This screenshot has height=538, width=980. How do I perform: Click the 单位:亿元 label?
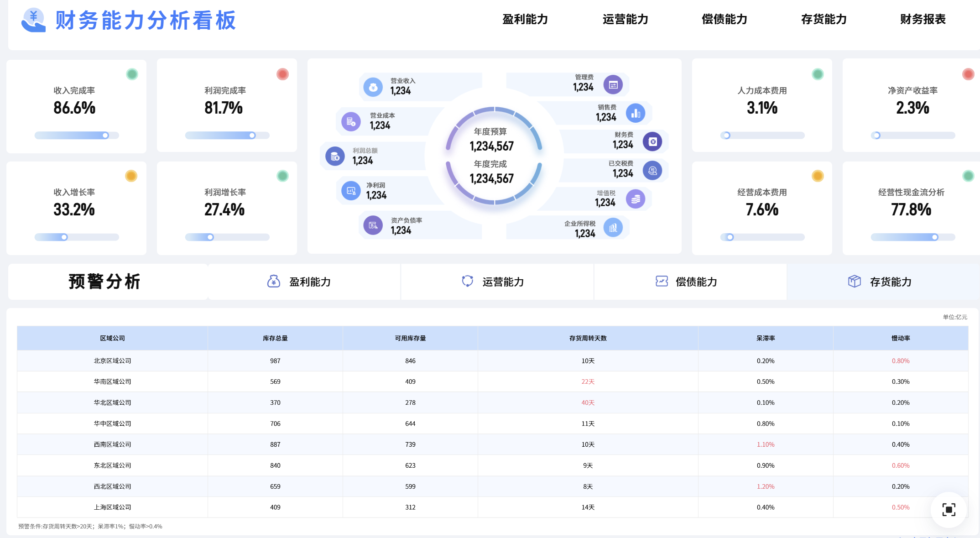(x=955, y=317)
